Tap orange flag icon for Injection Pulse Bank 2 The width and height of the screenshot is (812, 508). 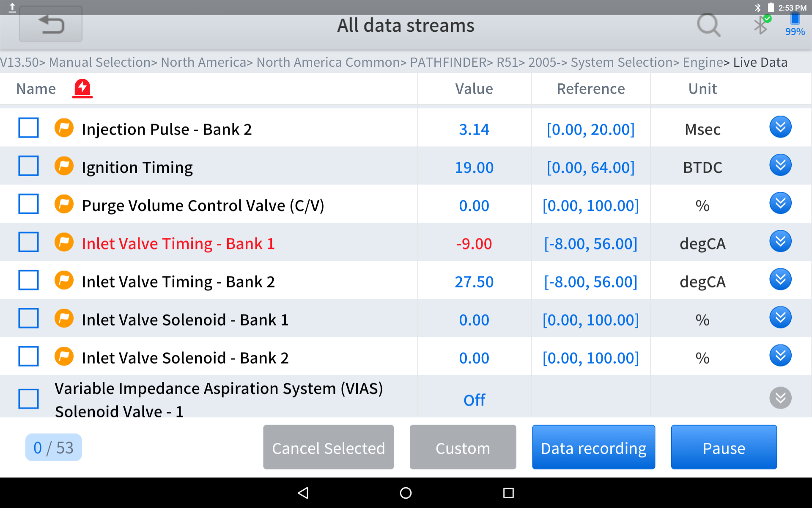(x=64, y=128)
